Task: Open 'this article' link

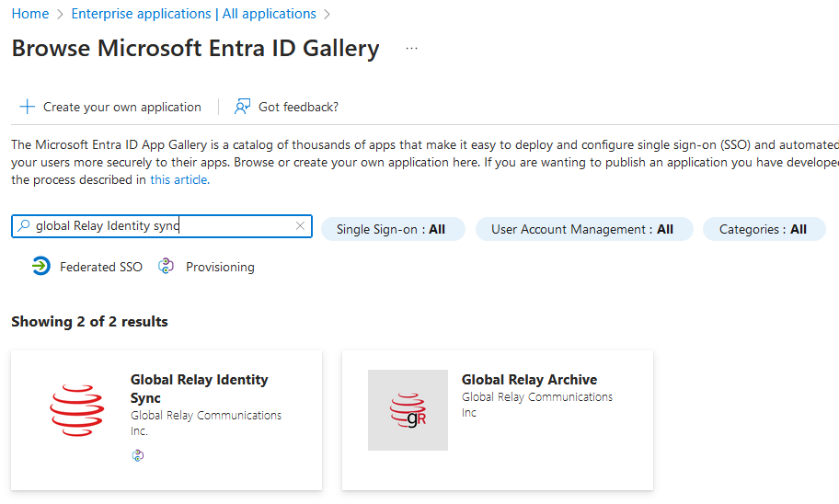Action: point(179,179)
